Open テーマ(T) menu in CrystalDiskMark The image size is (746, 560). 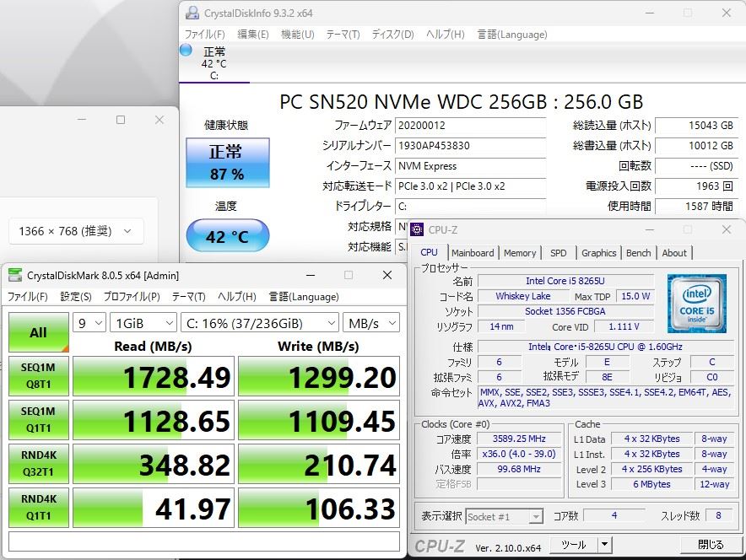tap(188, 297)
